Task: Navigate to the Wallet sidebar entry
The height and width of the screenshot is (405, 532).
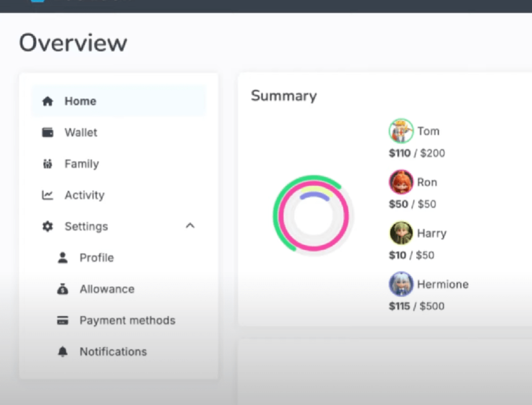Action: click(80, 132)
